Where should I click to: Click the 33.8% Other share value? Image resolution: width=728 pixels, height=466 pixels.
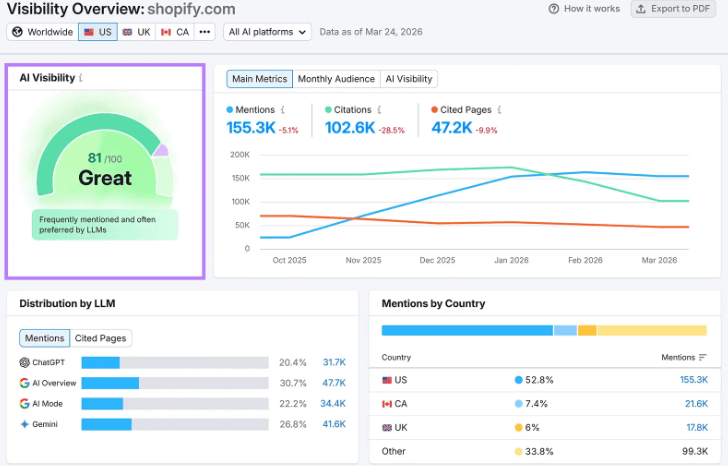click(x=539, y=452)
